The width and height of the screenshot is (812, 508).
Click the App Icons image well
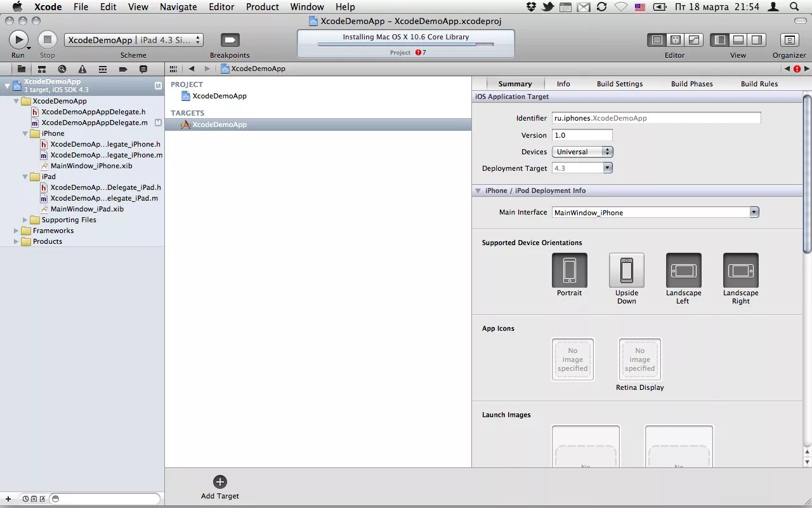point(573,359)
